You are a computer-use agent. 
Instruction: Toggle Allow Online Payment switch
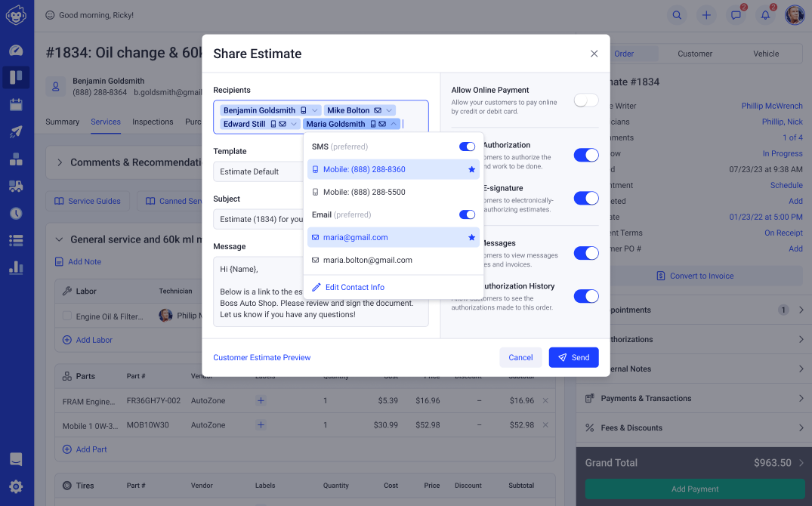click(x=586, y=100)
